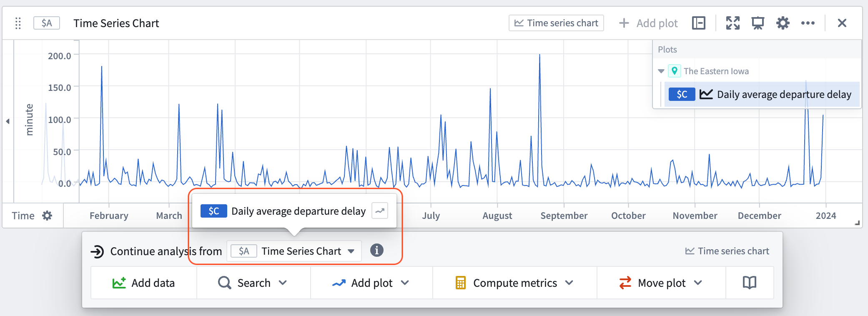Screen dimensions: 868x316
Task: Click the blue $C plot color badge
Action: click(x=681, y=94)
